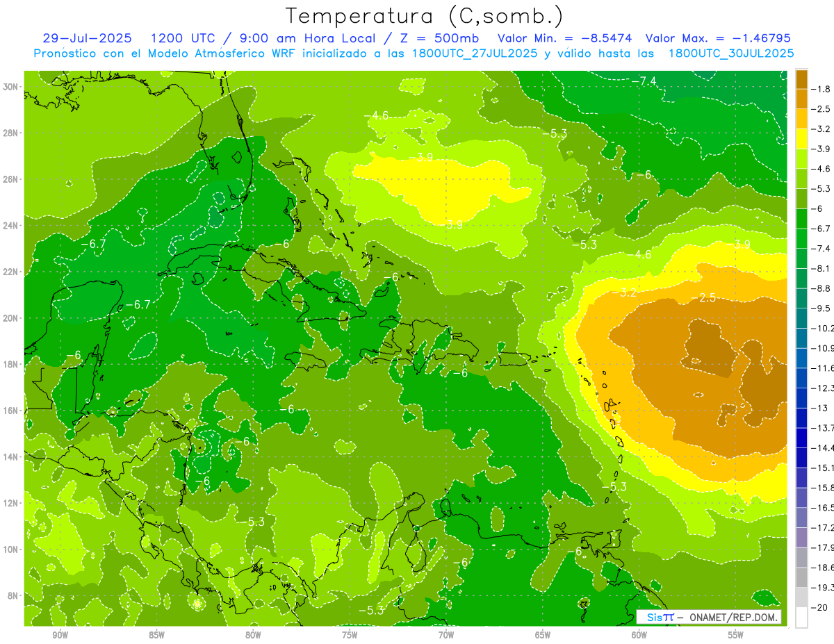Click the '14N' latitude axis label
The image size is (834, 644).
[x=11, y=456]
